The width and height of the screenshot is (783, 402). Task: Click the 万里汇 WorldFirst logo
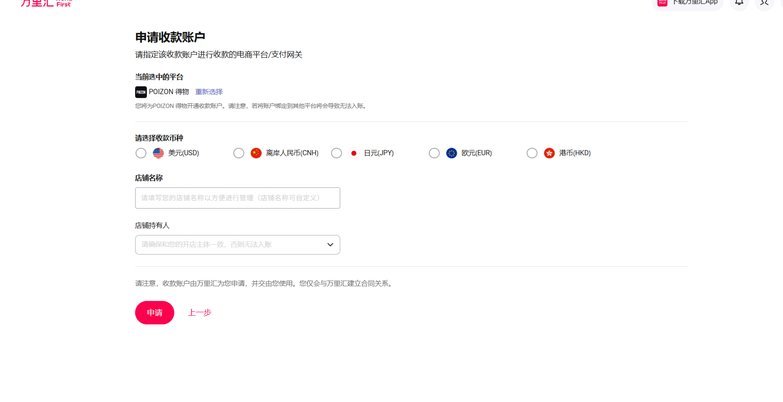point(46,3)
